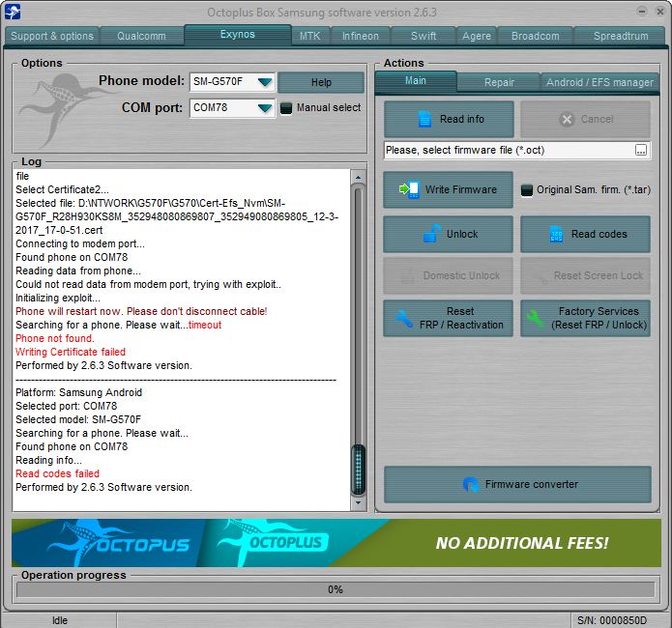The width and height of the screenshot is (672, 628).
Task: Click the Reset FRP wrench icon
Action: point(403,318)
